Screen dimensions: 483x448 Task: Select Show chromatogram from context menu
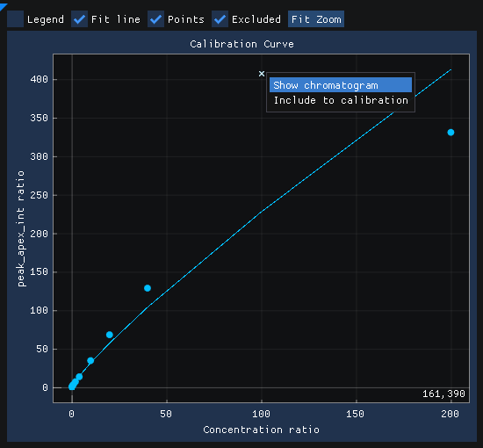point(341,85)
